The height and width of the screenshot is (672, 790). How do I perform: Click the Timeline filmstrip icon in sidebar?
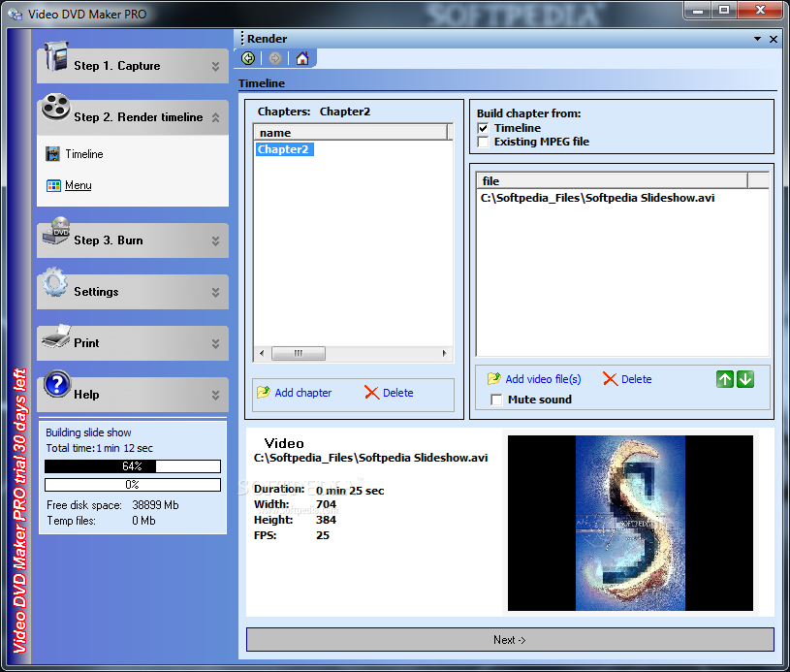52,154
